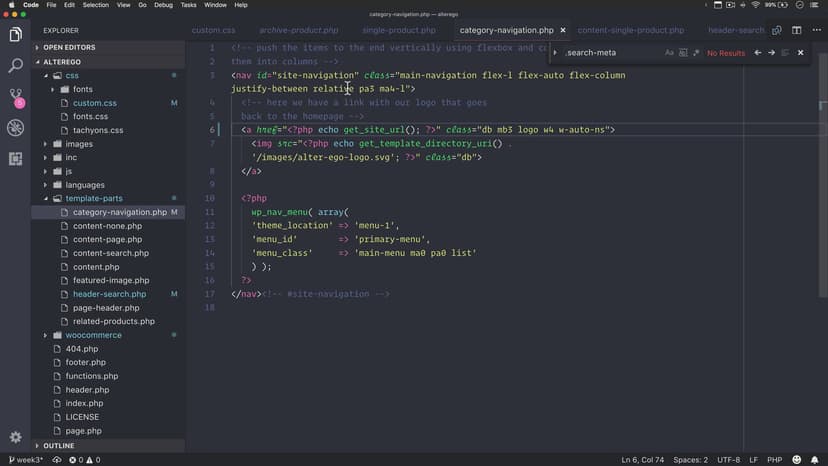Click the Manage gear icon
This screenshot has height=466, width=828.
point(15,437)
